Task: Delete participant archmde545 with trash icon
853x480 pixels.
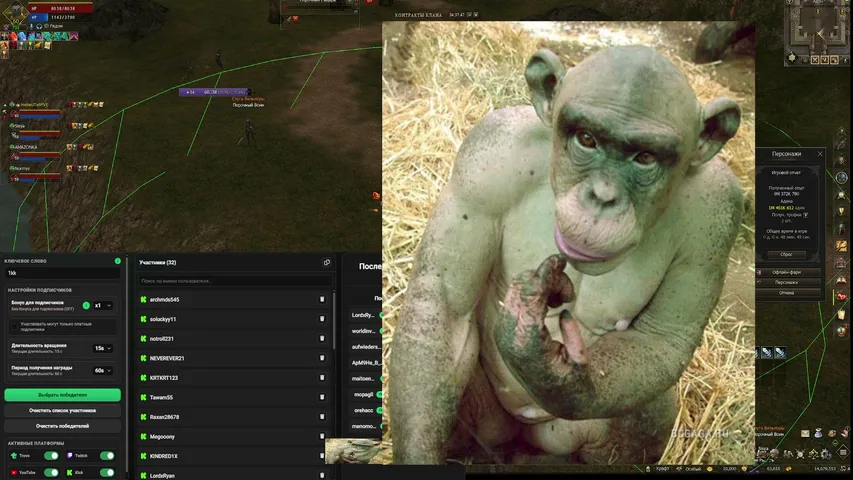Action: pyautogui.click(x=322, y=299)
